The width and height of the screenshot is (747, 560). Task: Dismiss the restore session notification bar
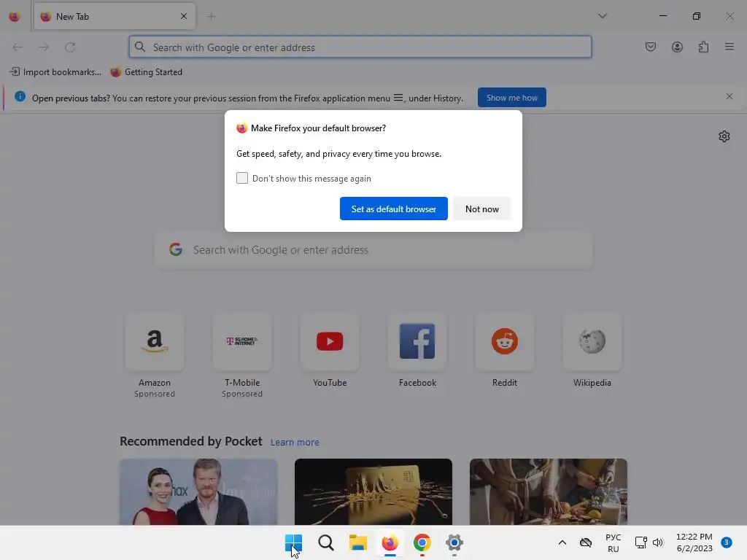click(x=729, y=96)
